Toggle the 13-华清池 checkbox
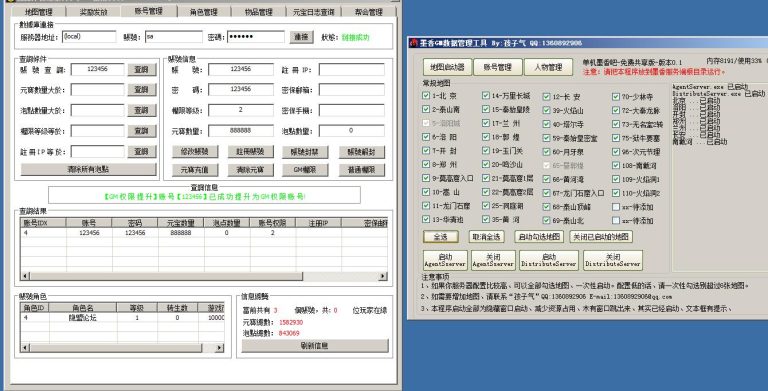Viewport: 768px width, 391px height. point(426,219)
